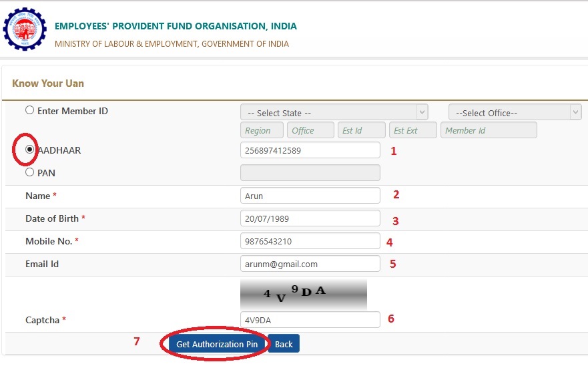Click the disabled PAN input field
588x370 pixels.
[x=310, y=173]
